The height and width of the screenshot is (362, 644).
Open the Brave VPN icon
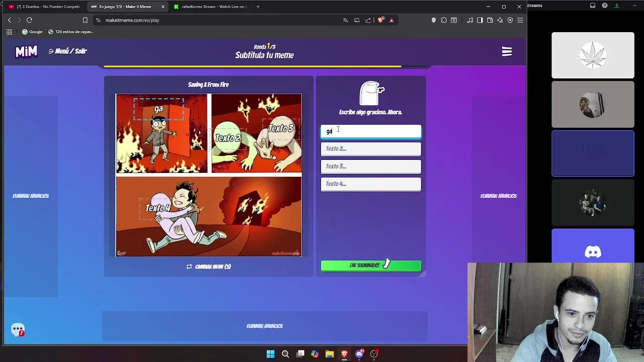(510, 20)
